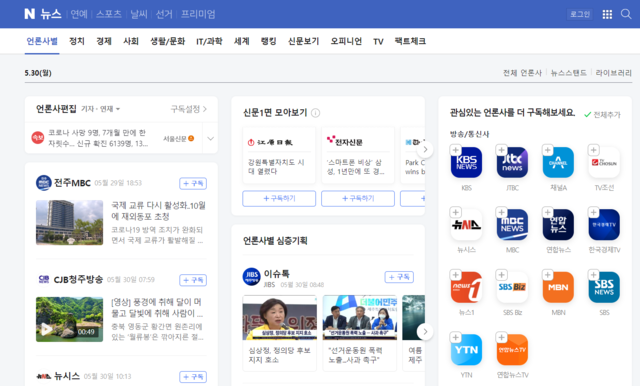Open the search magnifier icon
The width and height of the screenshot is (640, 386).
[626, 14]
